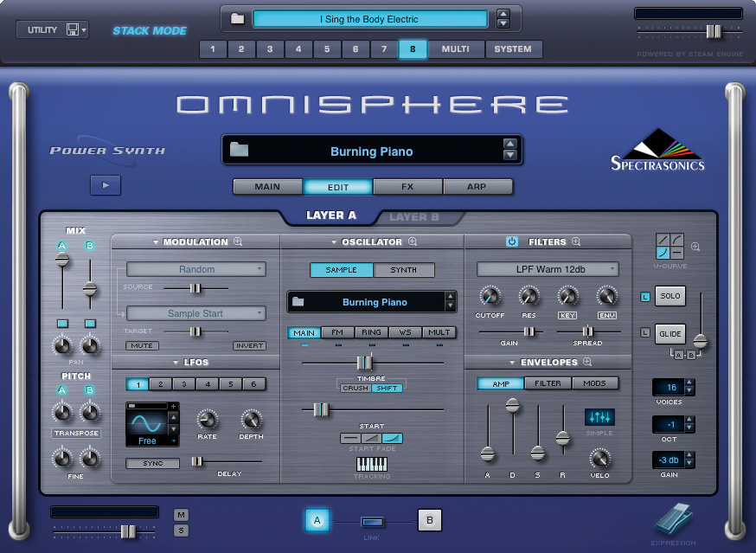756x553 pixels.
Task: Select LFO number 3
Action: (184, 384)
